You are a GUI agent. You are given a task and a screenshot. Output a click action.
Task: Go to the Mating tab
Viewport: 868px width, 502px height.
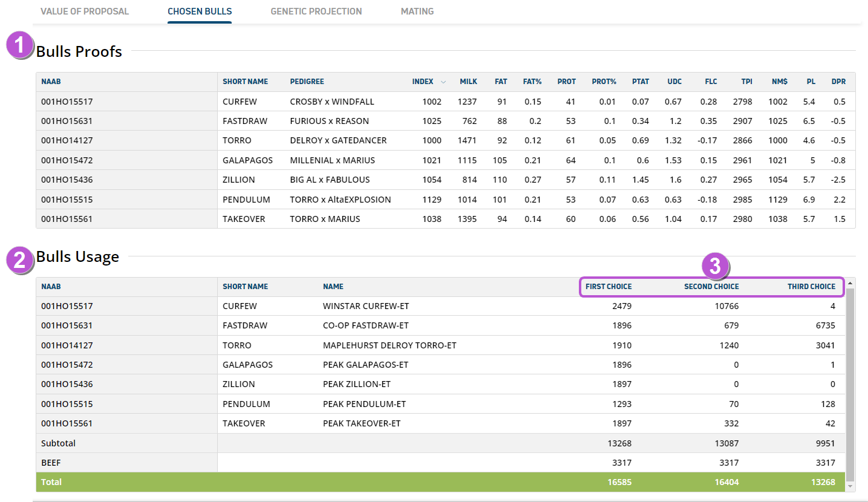pos(417,11)
